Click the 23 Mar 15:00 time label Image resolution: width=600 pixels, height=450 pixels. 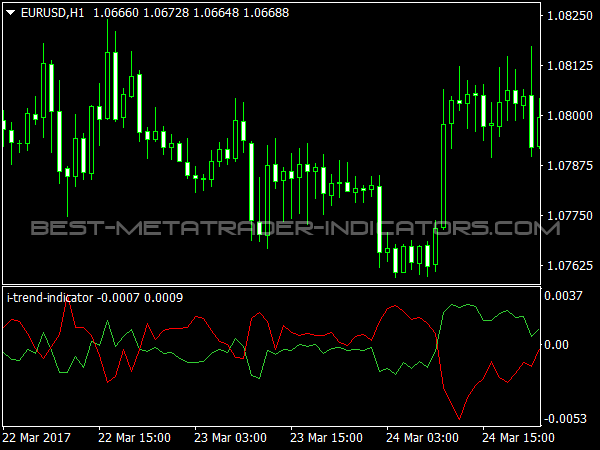(326, 437)
